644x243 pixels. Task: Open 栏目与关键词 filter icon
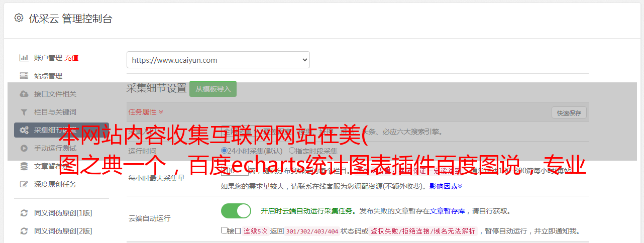click(x=24, y=112)
